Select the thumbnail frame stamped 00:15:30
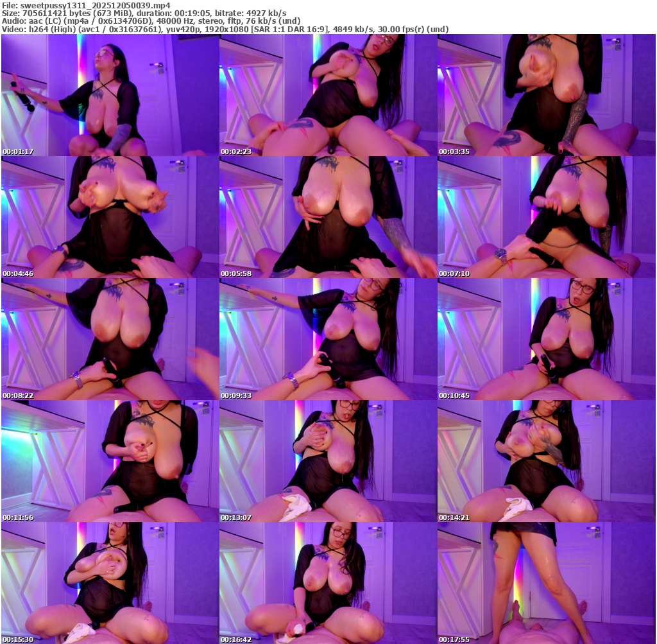This screenshot has width=657, height=644. pyautogui.click(x=110, y=583)
